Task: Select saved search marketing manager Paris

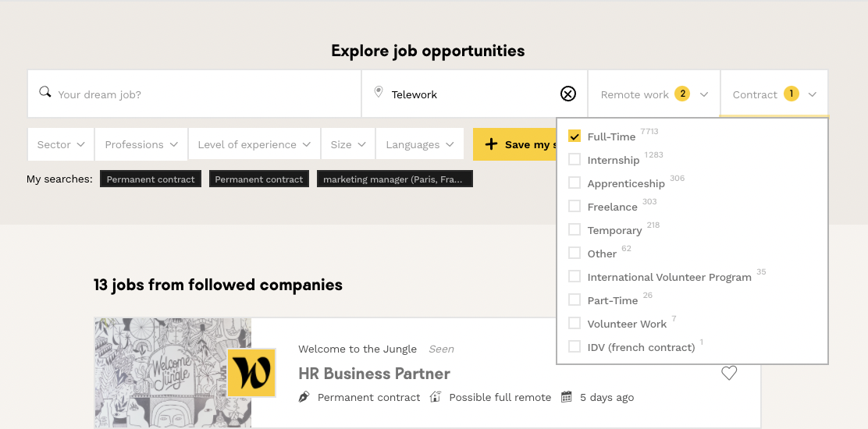Action: (x=394, y=179)
